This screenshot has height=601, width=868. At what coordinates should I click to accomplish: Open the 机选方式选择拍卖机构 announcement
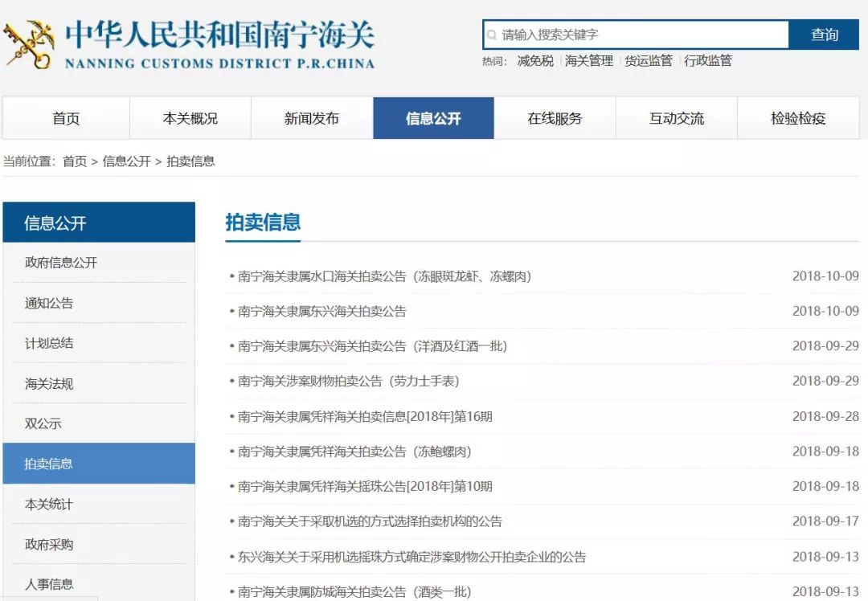tap(370, 521)
